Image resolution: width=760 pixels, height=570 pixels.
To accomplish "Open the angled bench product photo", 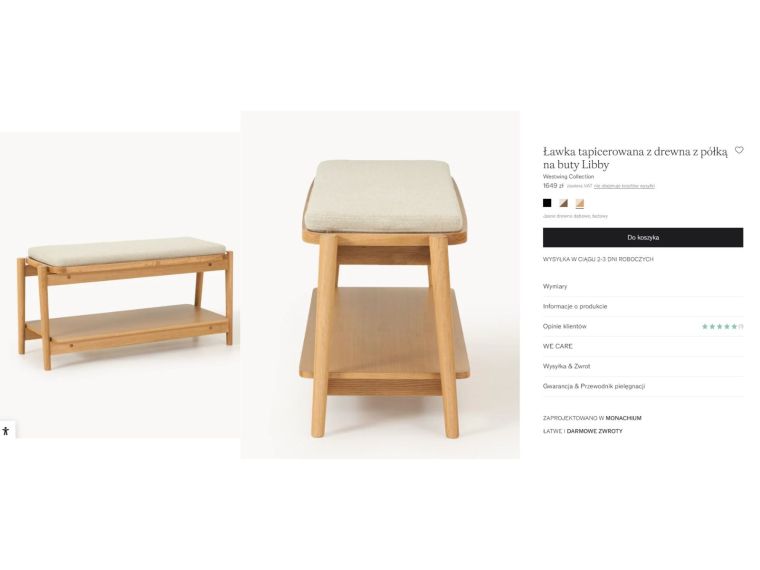I will 120,285.
